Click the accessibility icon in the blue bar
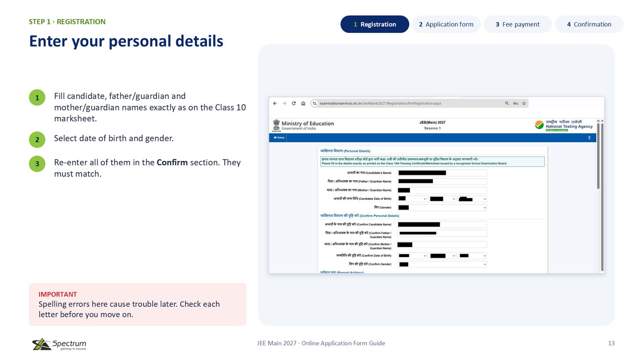 pos(589,138)
